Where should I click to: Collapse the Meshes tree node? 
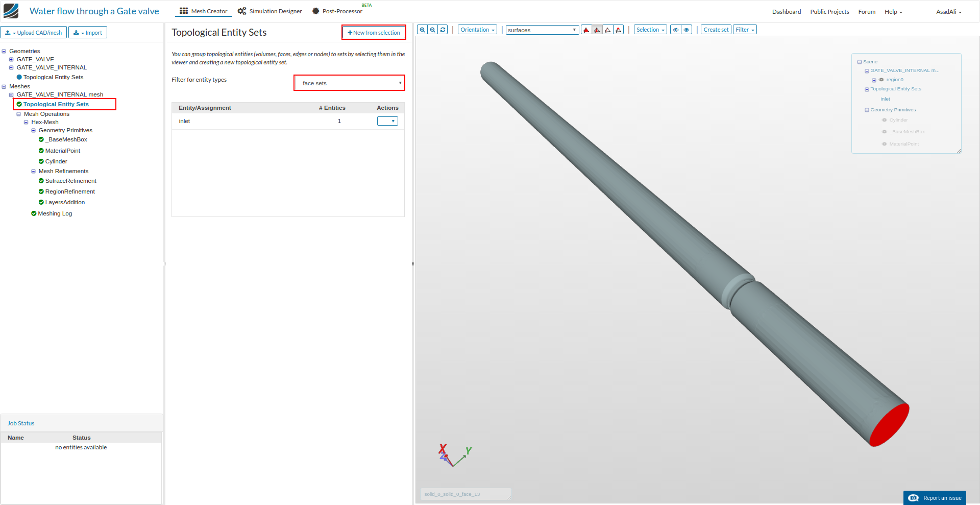4,87
